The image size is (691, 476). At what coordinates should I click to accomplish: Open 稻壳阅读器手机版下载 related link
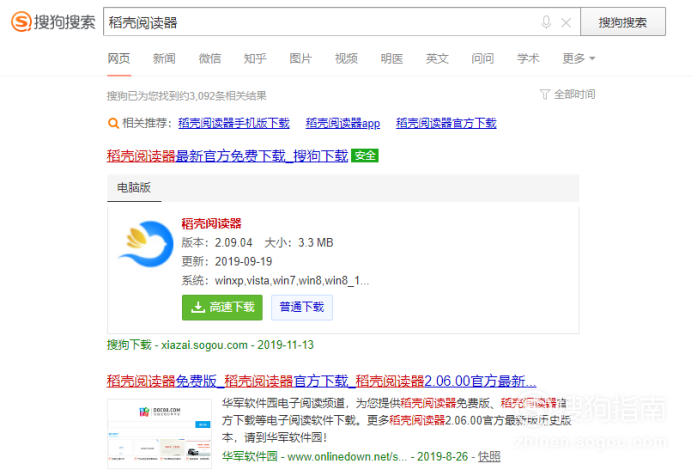pyautogui.click(x=234, y=123)
